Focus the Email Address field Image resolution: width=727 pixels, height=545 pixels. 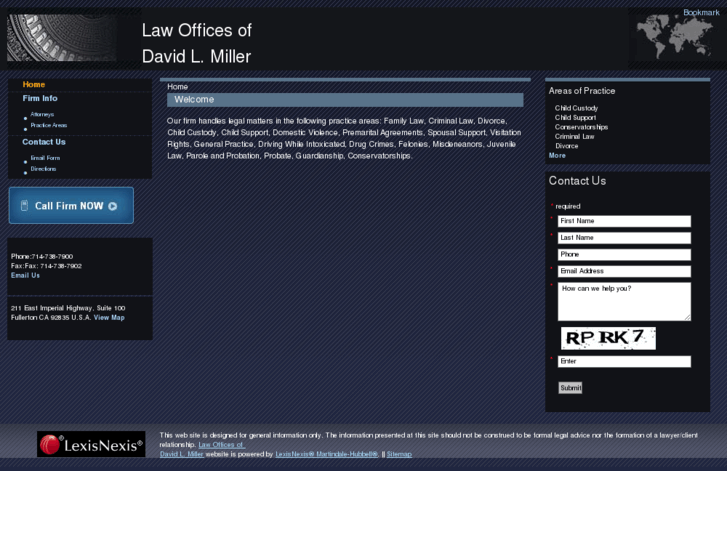(x=624, y=271)
